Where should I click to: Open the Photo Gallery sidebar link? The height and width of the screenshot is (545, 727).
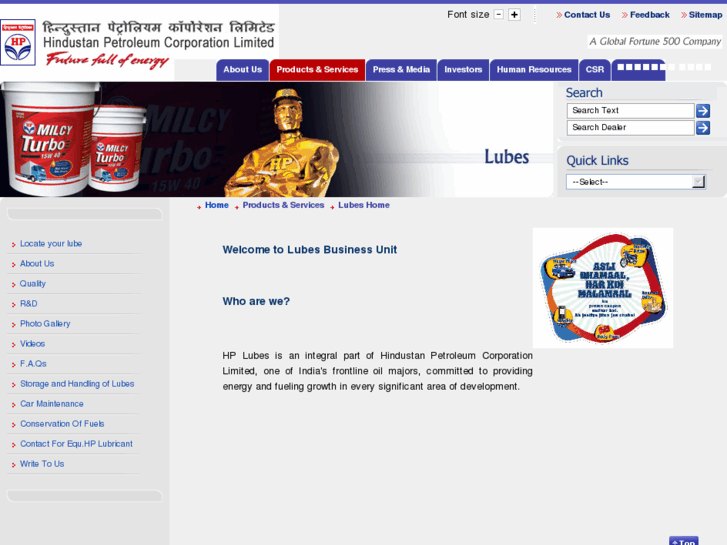point(45,323)
